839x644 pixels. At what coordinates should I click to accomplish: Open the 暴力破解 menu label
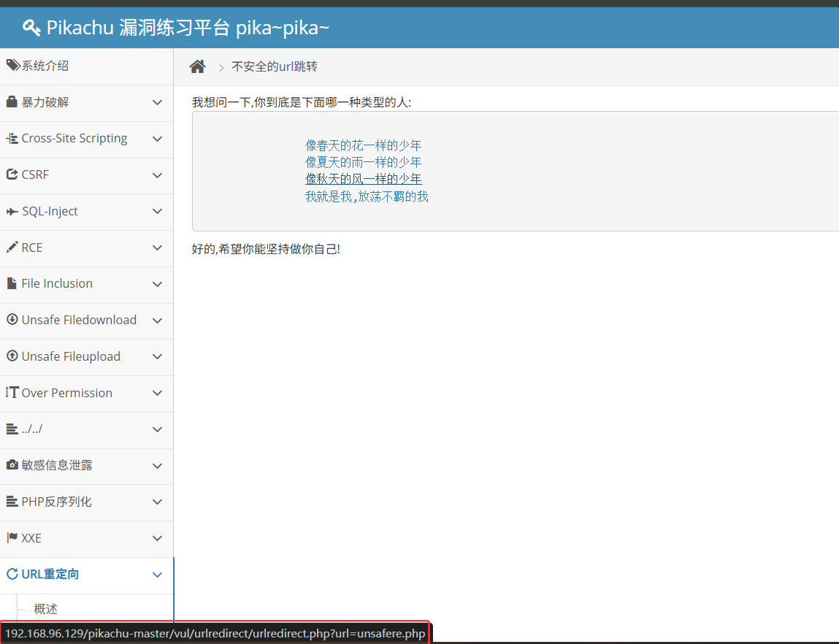[45, 102]
